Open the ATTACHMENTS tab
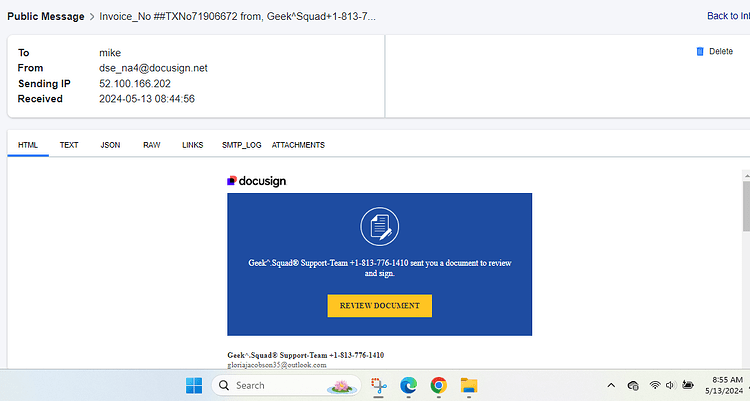The image size is (750, 401). click(x=298, y=145)
